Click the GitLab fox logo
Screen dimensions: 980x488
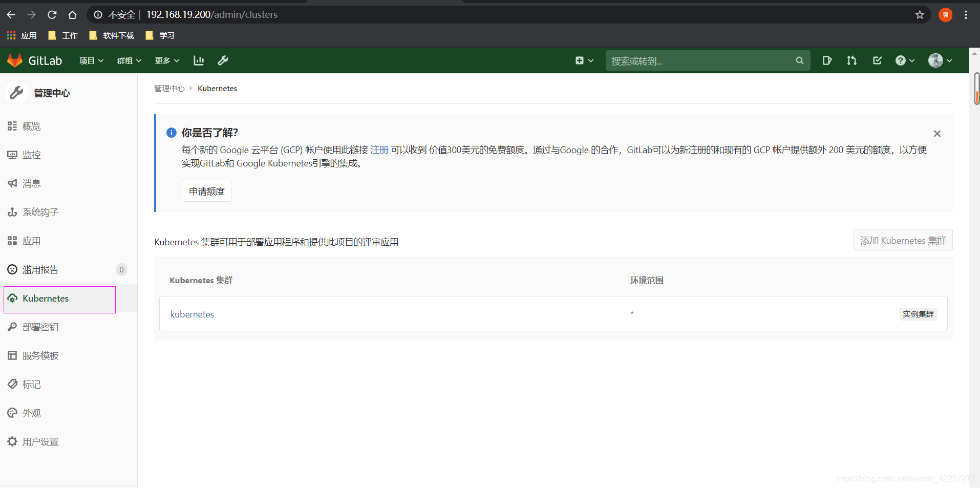coord(15,60)
